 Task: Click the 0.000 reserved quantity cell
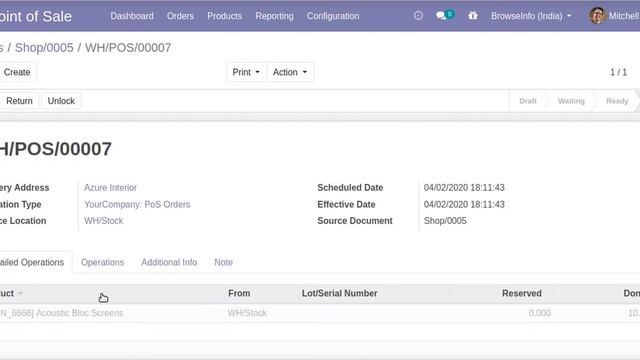pyautogui.click(x=540, y=313)
